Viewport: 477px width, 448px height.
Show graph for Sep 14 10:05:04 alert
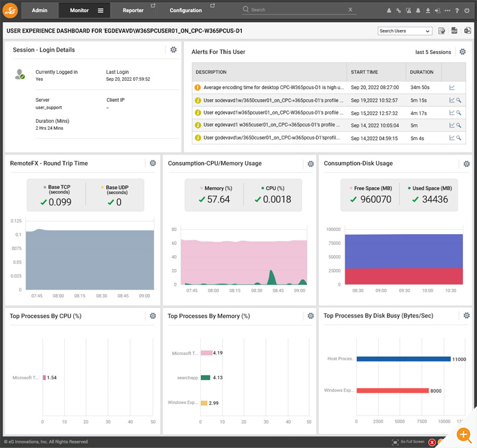(452, 125)
